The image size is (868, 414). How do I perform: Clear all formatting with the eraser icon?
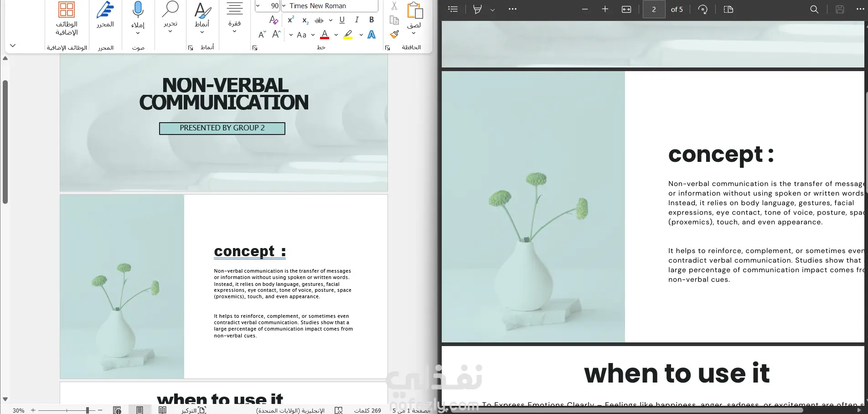pyautogui.click(x=274, y=20)
